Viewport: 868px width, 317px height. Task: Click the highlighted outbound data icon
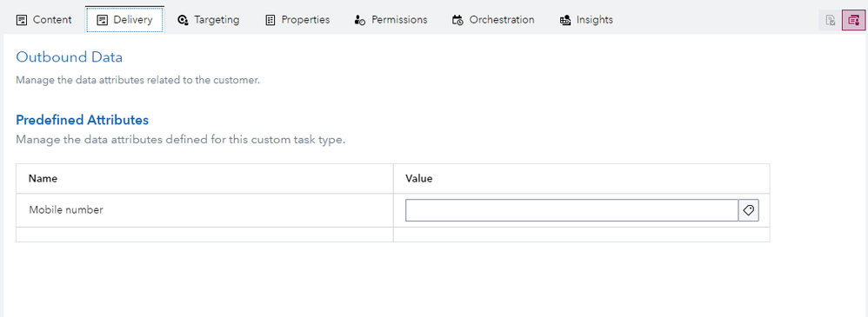pyautogui.click(x=853, y=21)
